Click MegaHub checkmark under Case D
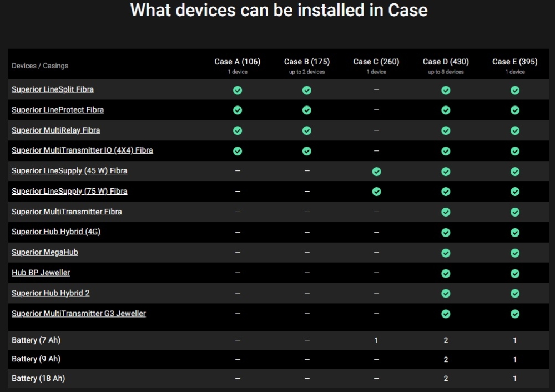The width and height of the screenshot is (555, 392). click(x=446, y=253)
